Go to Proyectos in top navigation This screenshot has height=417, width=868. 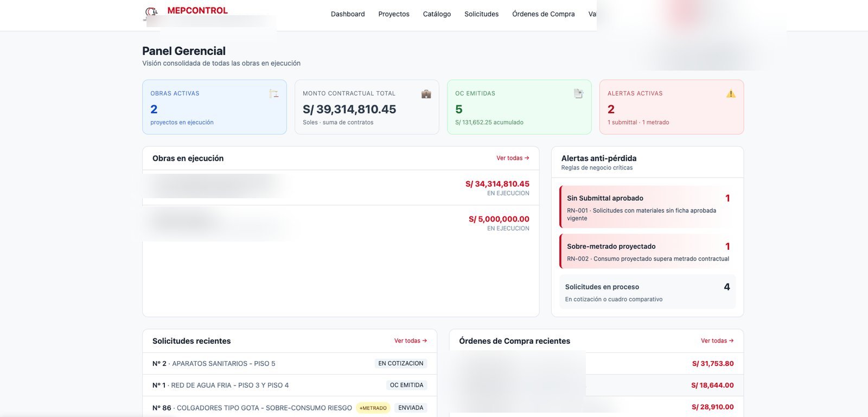[x=394, y=14]
